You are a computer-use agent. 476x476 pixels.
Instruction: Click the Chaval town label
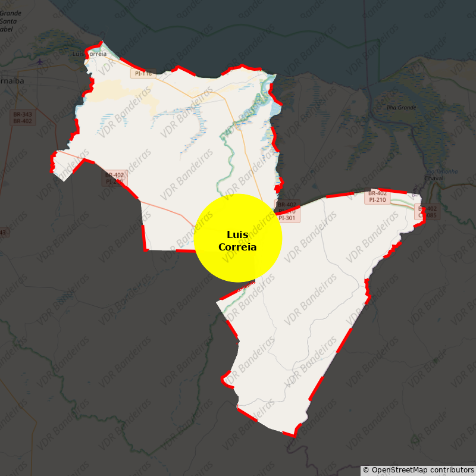434,178
